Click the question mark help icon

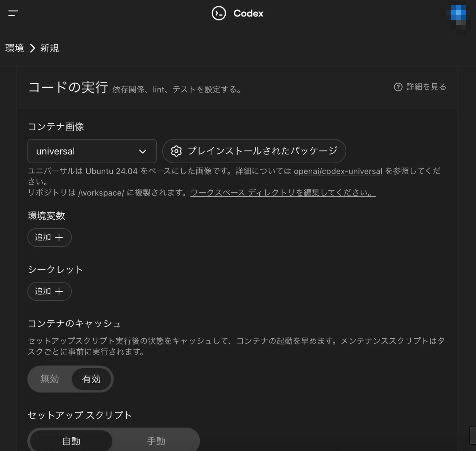[x=398, y=87]
